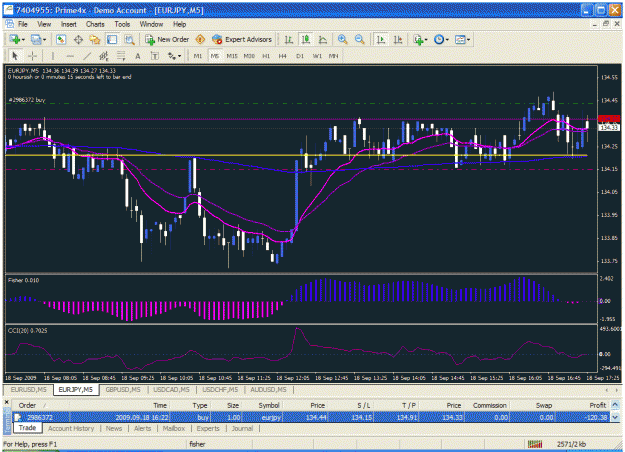The height and width of the screenshot is (452, 625).
Task: Toggle the chart auto scroll button
Action: (x=381, y=39)
